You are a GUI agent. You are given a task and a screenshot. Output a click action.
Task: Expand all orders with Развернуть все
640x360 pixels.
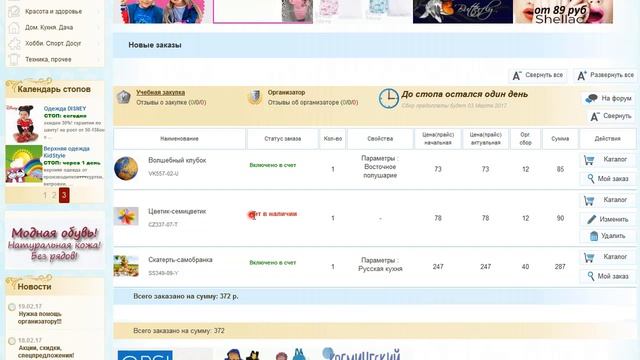pyautogui.click(x=606, y=76)
